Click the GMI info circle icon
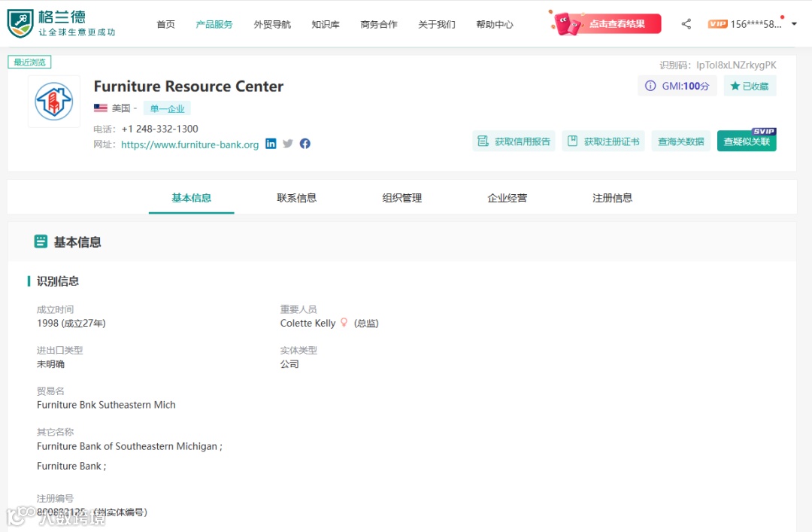The width and height of the screenshot is (812, 532). click(x=650, y=86)
